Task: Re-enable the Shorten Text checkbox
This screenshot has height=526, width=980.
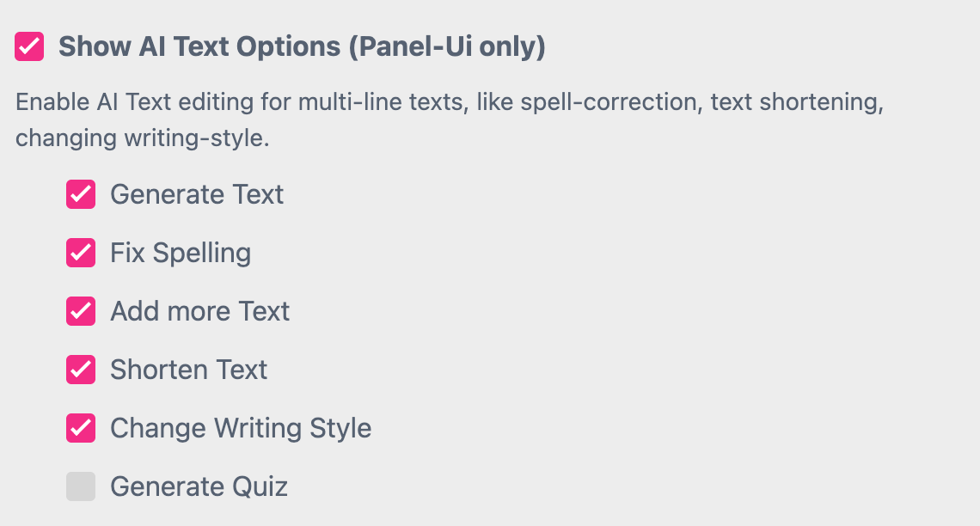Action: tap(80, 370)
